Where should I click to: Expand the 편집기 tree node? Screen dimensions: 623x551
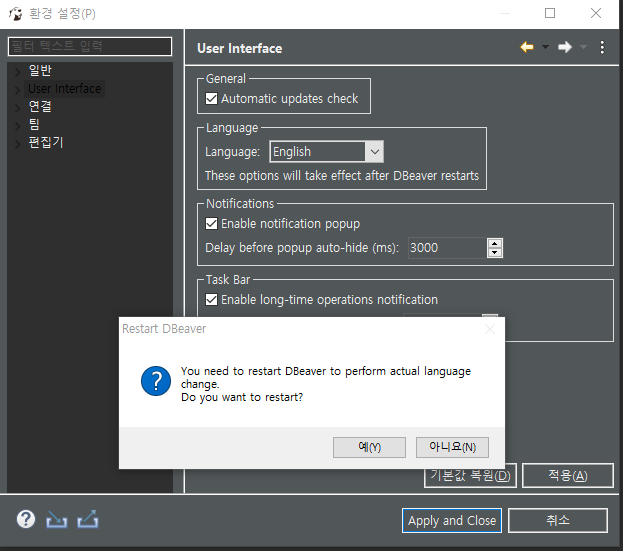click(x=17, y=144)
